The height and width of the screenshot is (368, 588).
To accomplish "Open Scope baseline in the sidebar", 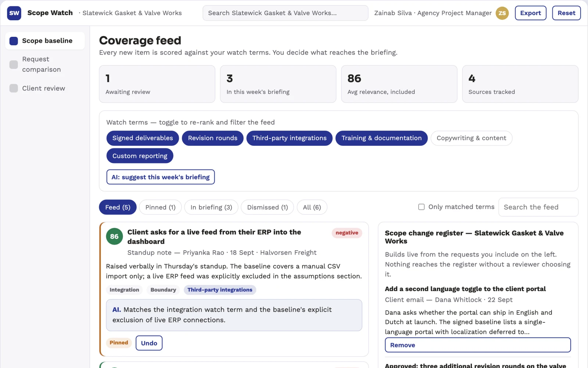I will click(45, 40).
